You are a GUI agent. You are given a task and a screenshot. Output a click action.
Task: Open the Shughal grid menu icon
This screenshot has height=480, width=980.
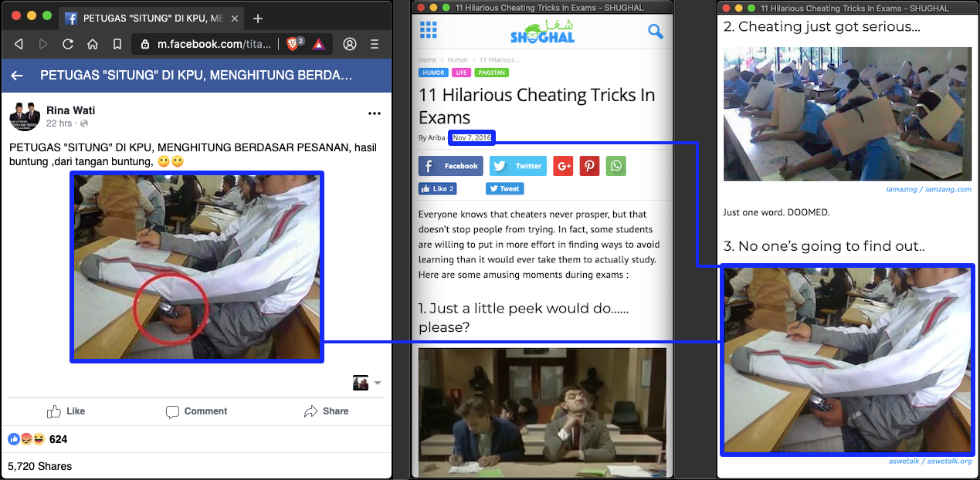(428, 31)
